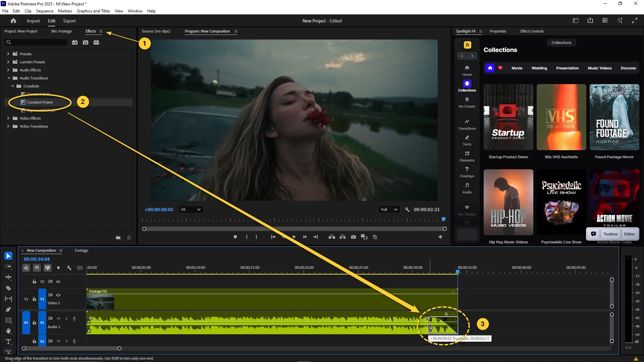Open Transitions section in Spotlight FX sidebar

click(467, 124)
